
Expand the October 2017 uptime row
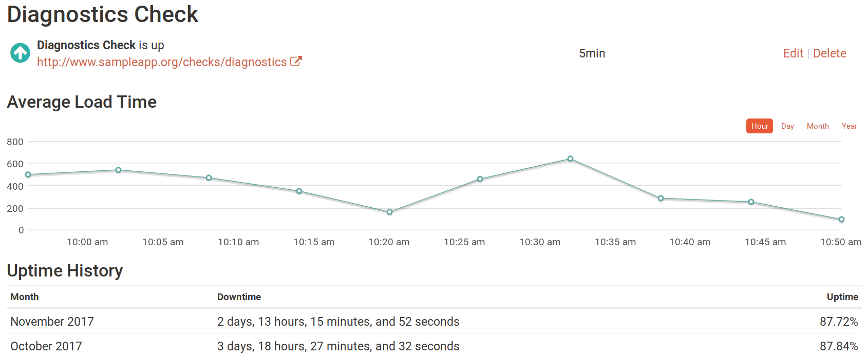coord(46,346)
